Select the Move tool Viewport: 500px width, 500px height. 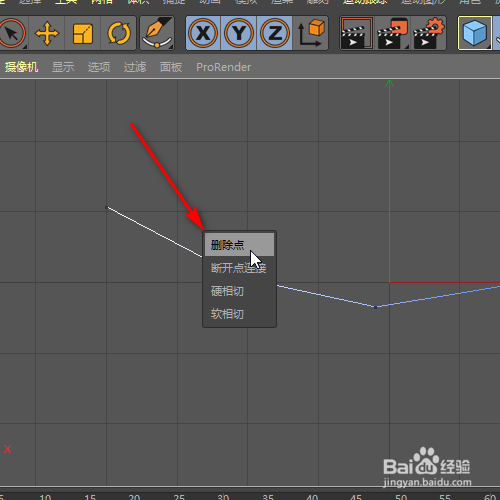coord(47,33)
